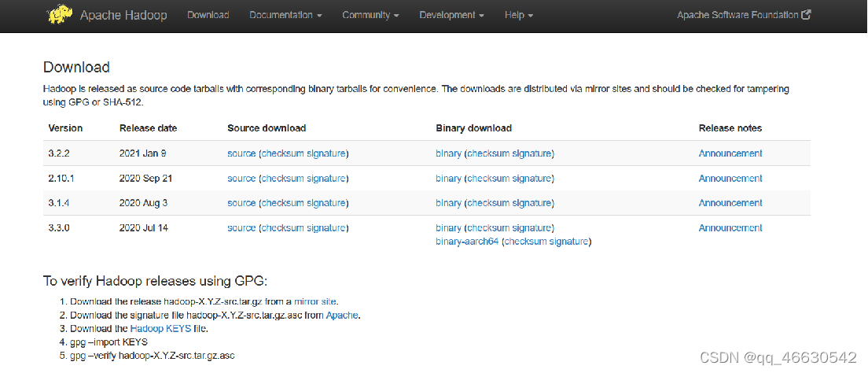This screenshot has height=373, width=868.
Task: Open source signature for version 3.1.4
Action: point(325,203)
